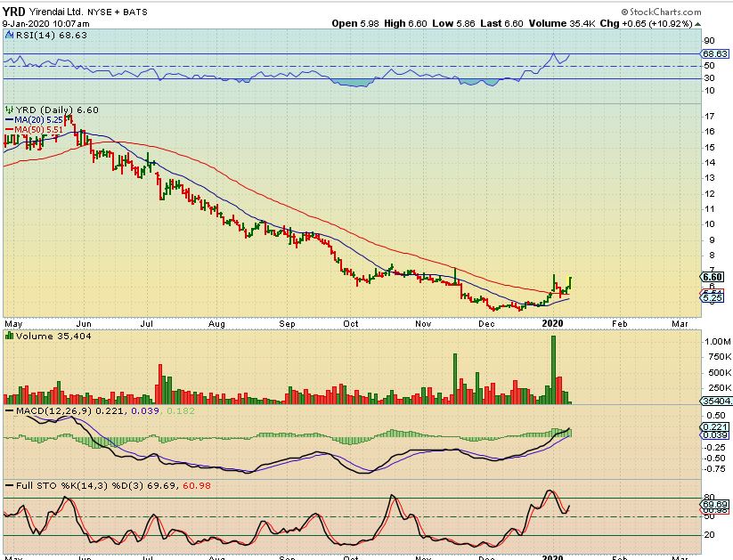Click the 5.25 moving average tag on price axis
Viewport: 733px width, 560px height.
[713, 297]
